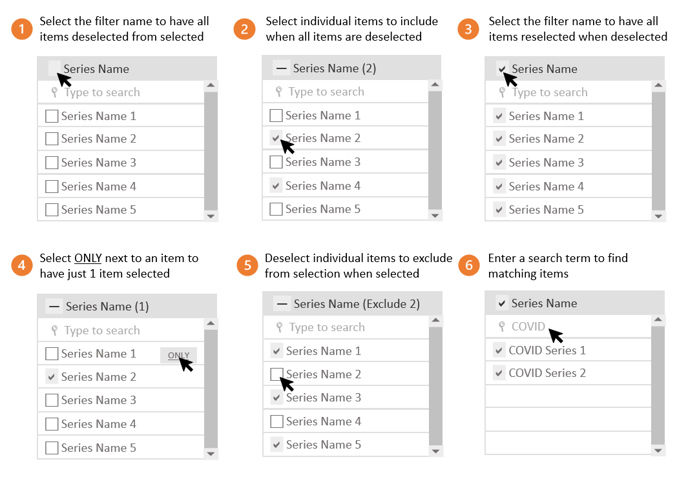
Task: Uncheck the COVID Series 1 checkbox
Action: 500,351
